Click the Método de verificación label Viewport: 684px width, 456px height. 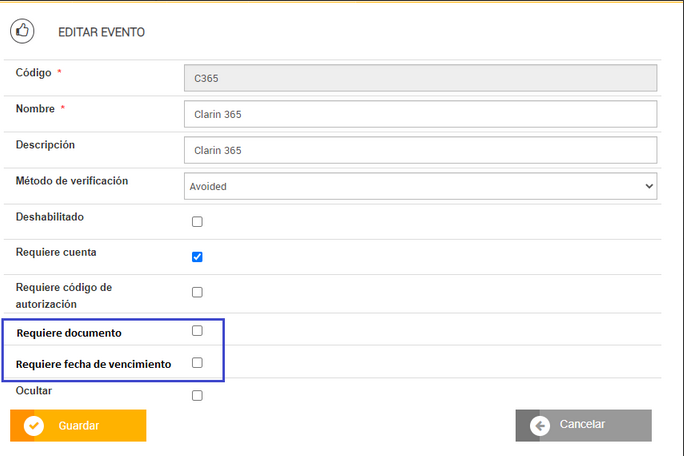72,181
